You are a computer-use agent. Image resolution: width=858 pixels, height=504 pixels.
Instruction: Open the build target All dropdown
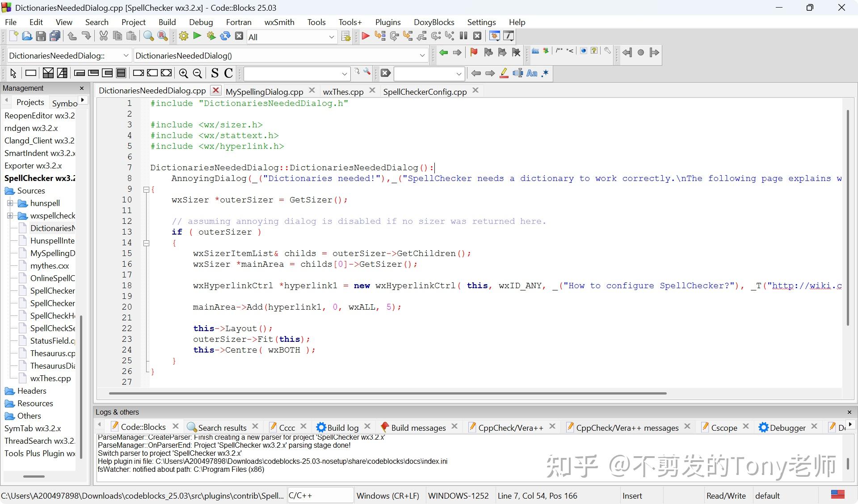point(292,37)
